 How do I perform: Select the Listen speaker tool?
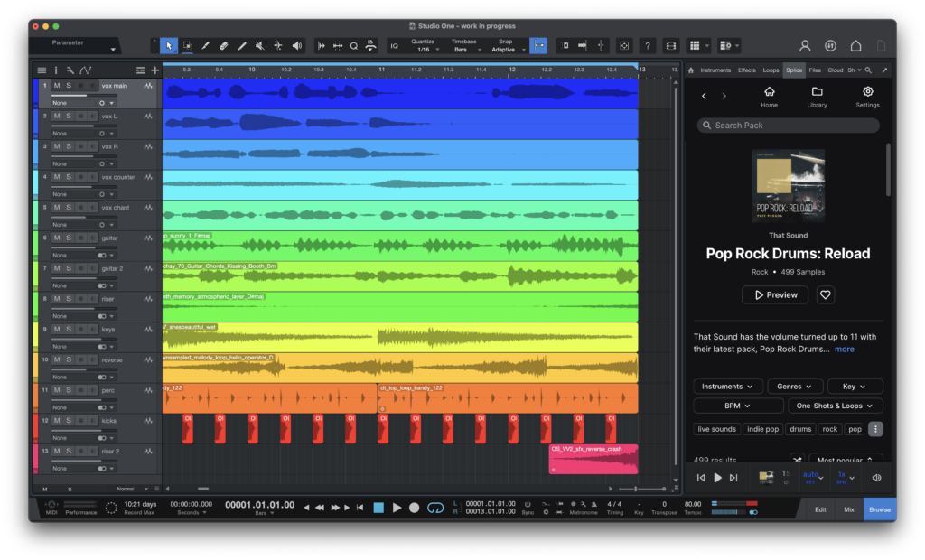[296, 46]
